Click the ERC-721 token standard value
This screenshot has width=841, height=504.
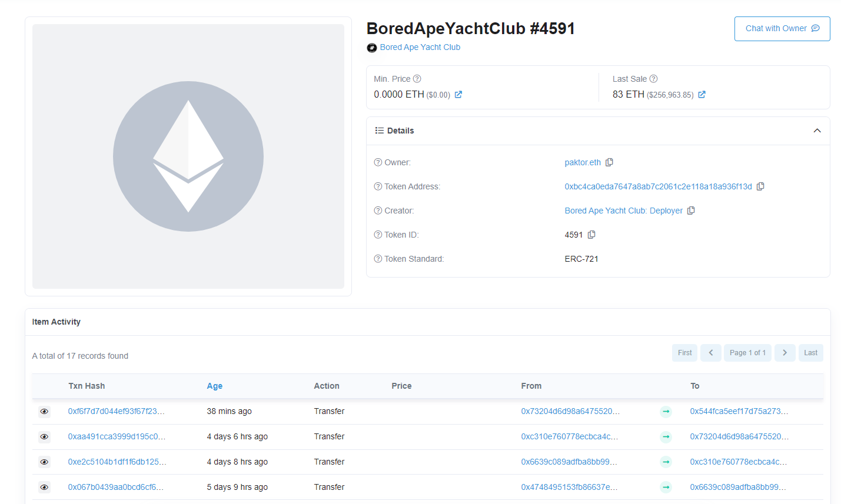pos(581,259)
